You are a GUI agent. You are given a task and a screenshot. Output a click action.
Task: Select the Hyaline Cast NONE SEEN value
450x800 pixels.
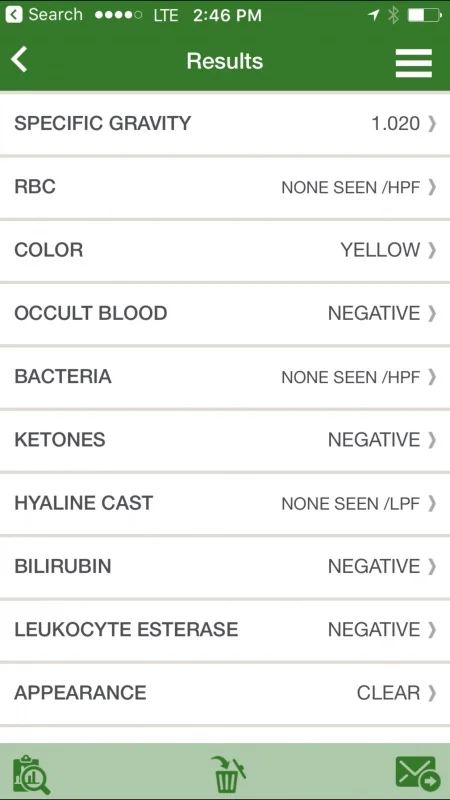click(x=351, y=504)
